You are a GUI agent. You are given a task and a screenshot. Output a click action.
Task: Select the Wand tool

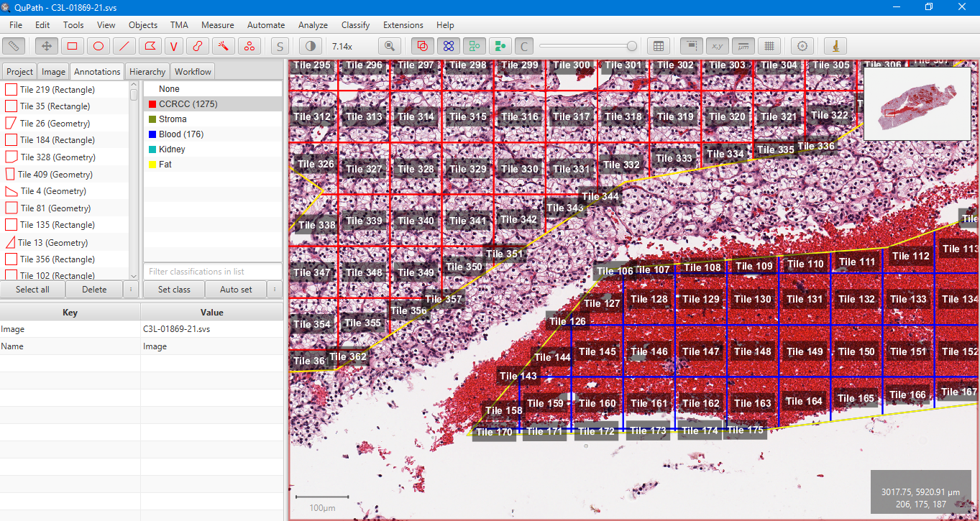point(224,45)
